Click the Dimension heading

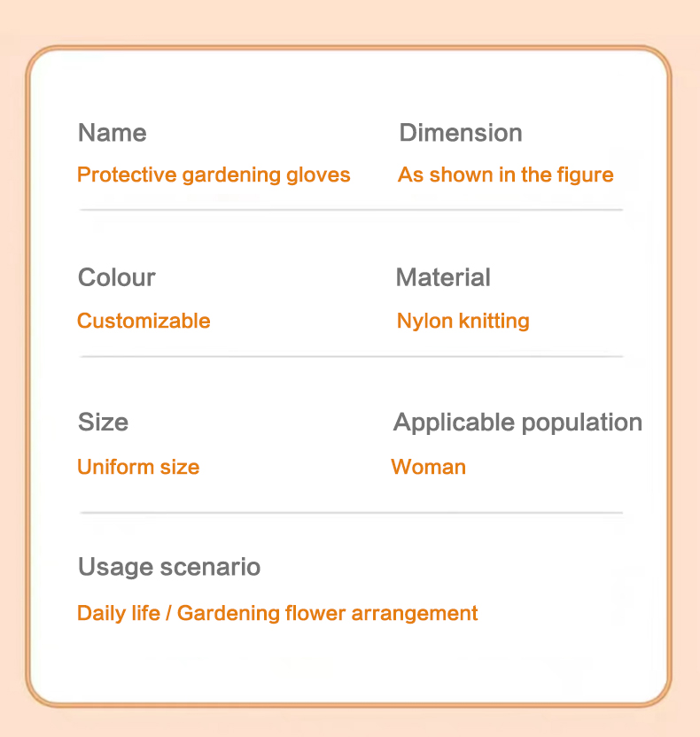pos(461,133)
